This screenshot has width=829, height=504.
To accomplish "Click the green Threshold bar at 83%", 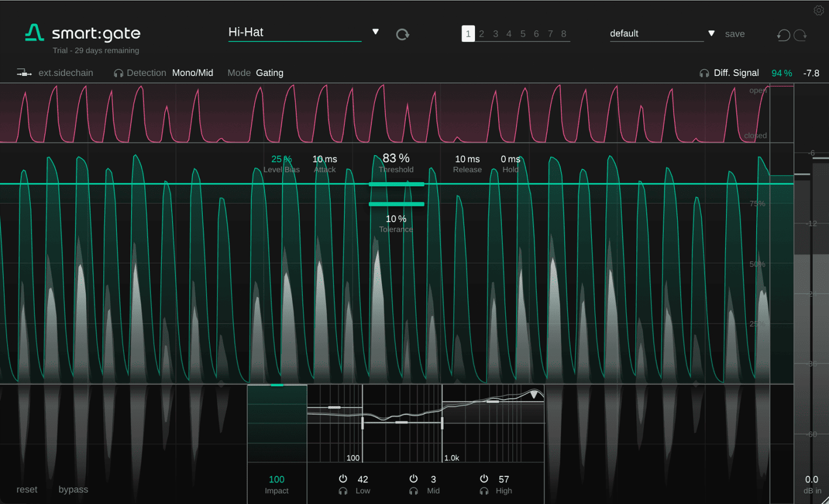I will pos(396,184).
